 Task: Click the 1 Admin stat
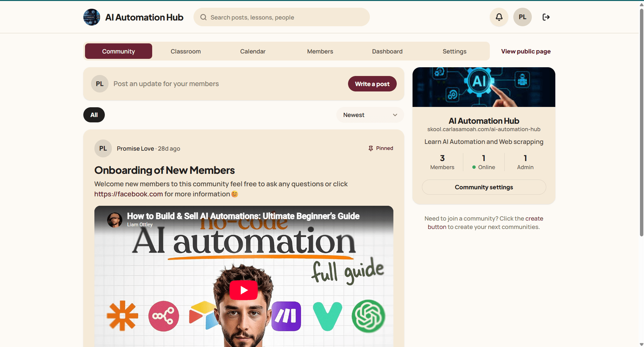[x=525, y=162]
